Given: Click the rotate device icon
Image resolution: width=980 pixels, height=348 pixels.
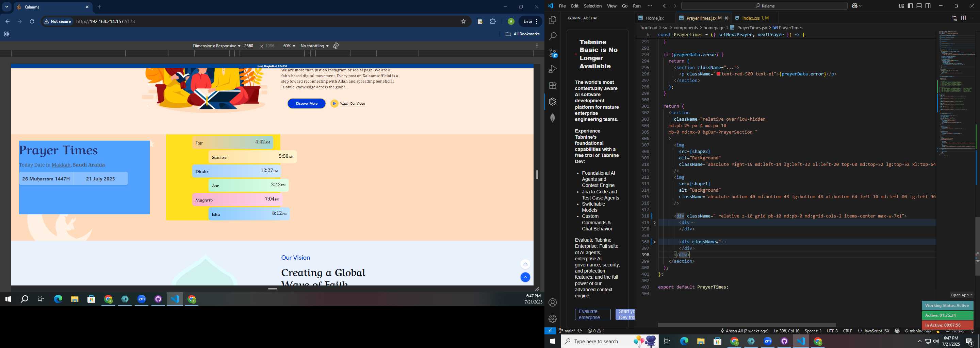Looking at the screenshot, I should coord(336,46).
